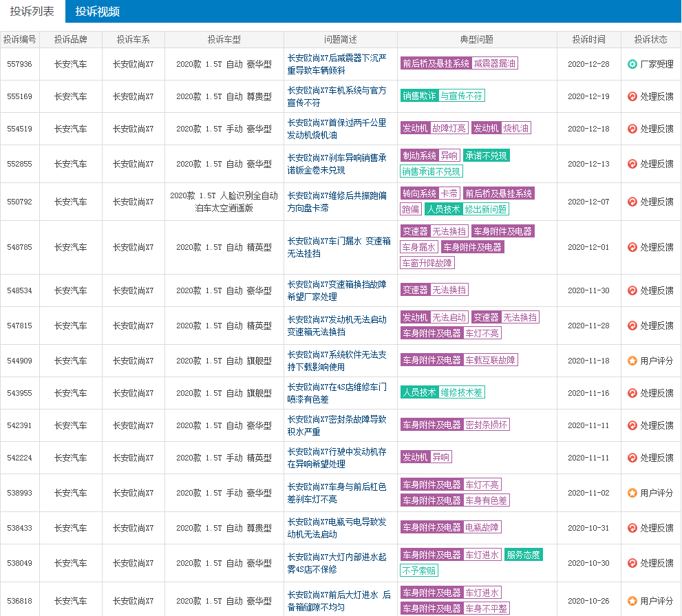The height and width of the screenshot is (616, 682).
Task: Click the 减震器漏油 problem tag
Action: pos(495,63)
